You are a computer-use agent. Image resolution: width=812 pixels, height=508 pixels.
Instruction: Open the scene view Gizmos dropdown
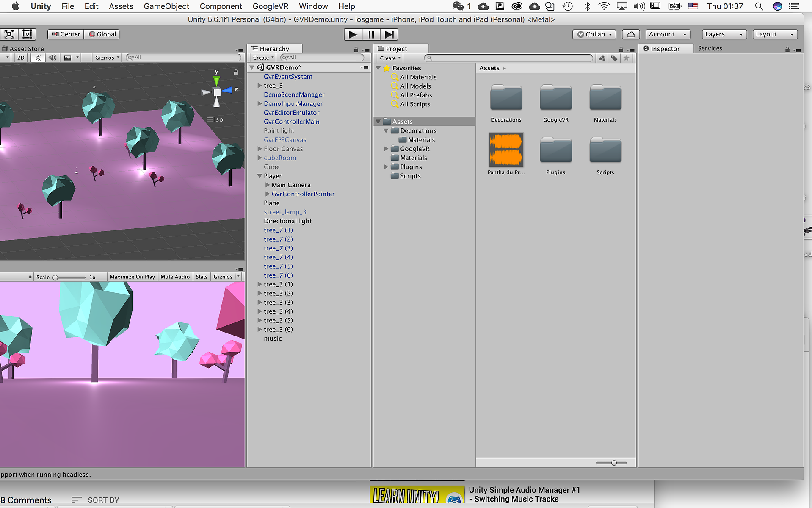107,58
